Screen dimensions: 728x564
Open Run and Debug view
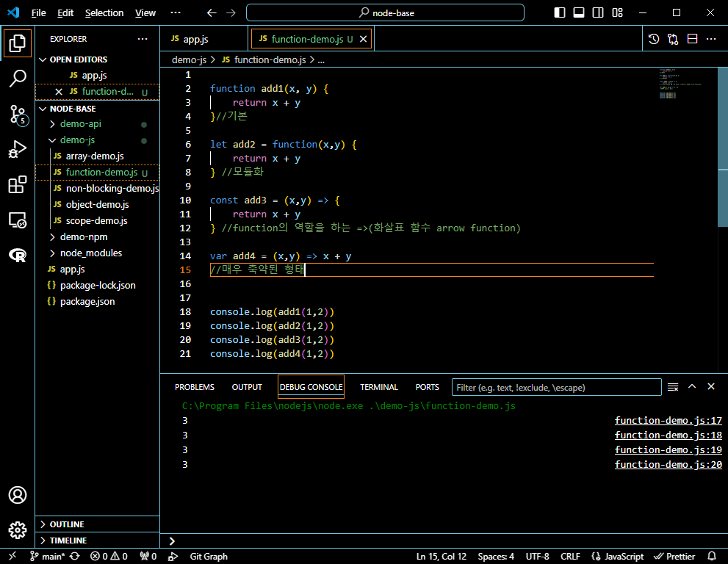[x=17, y=150]
